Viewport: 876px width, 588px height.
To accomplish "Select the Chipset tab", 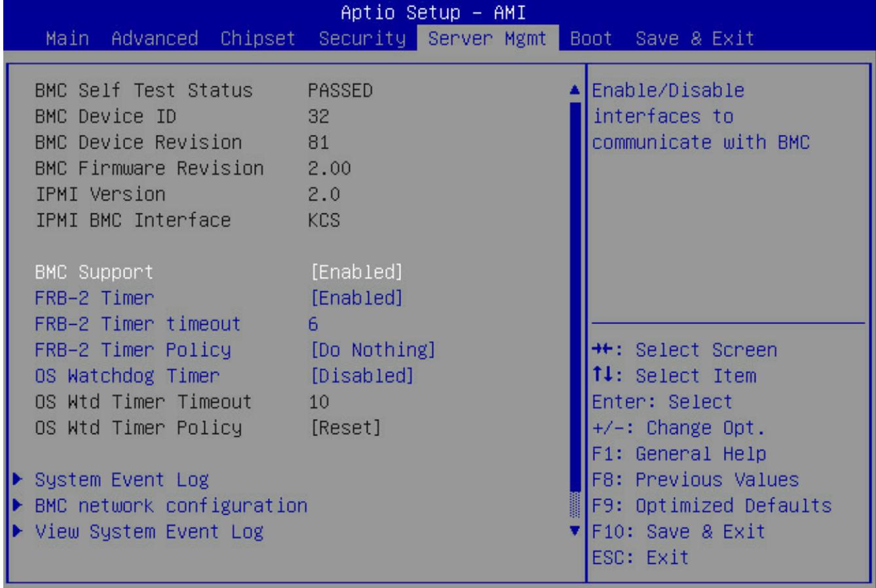I will click(258, 39).
